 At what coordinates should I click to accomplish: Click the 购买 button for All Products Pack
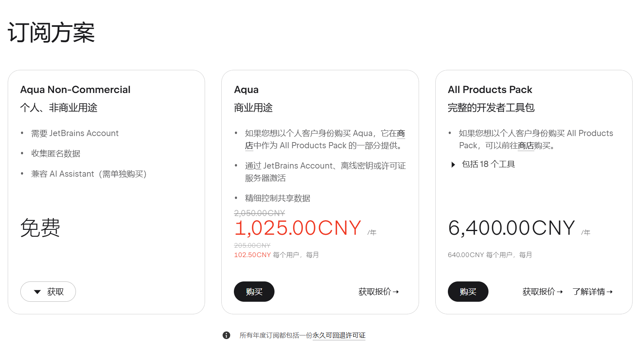click(x=468, y=292)
